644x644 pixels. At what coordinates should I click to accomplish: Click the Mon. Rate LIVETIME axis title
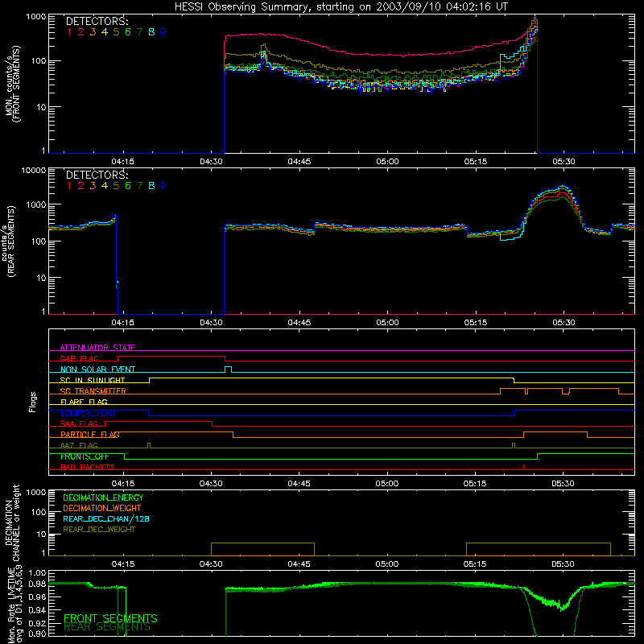click(x=14, y=605)
